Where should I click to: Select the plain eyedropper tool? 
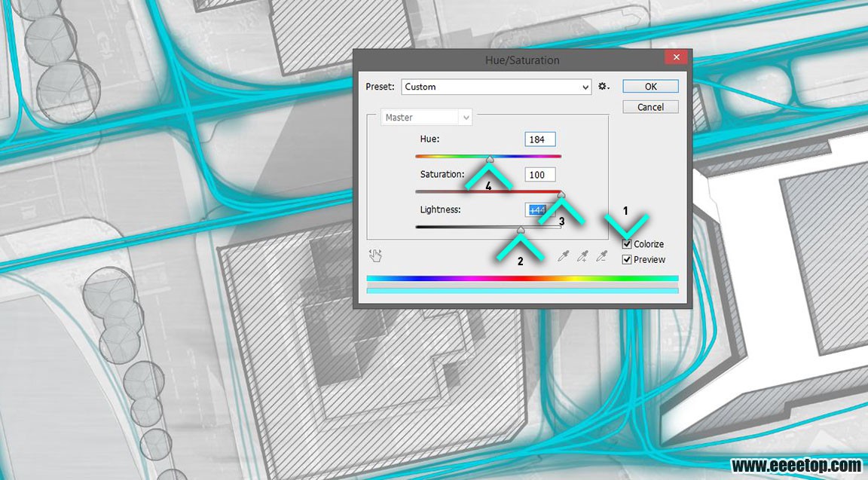pyautogui.click(x=564, y=255)
